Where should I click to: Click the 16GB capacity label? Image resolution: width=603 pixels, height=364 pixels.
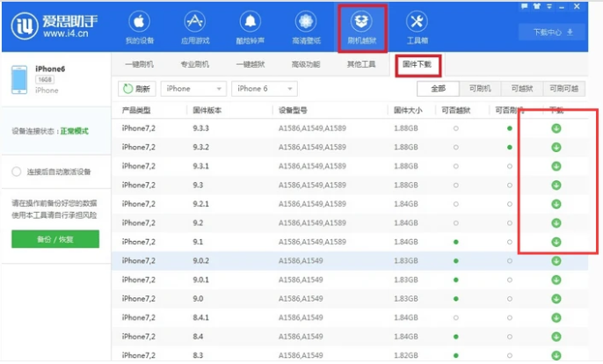pyautogui.click(x=45, y=80)
